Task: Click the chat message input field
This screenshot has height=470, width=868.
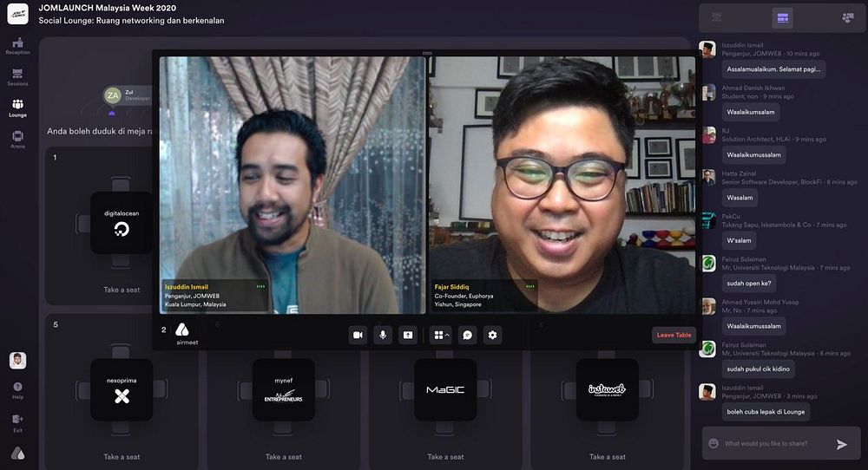Action: pos(775,443)
